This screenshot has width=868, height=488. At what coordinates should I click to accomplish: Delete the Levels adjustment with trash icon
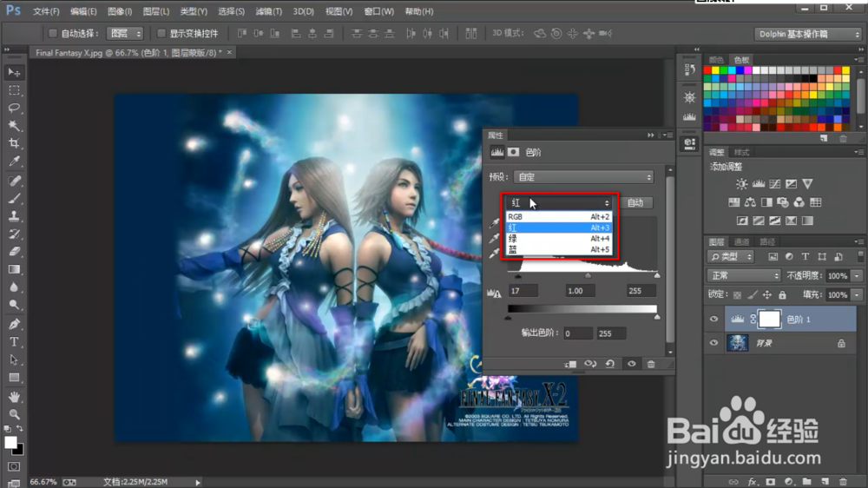point(651,364)
